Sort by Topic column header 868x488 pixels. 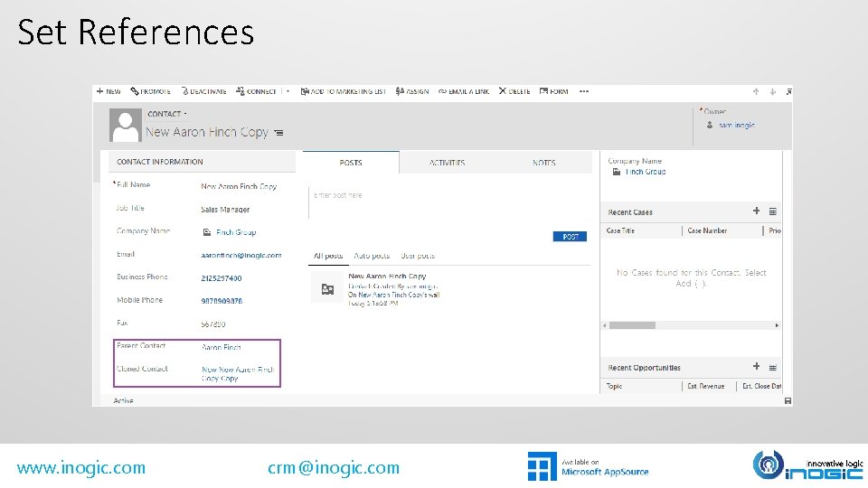[x=614, y=386]
